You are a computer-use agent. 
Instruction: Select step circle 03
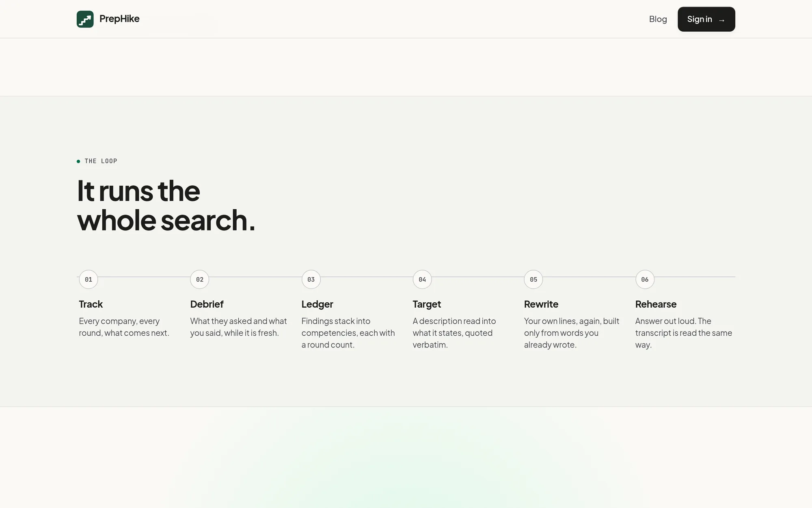click(311, 279)
